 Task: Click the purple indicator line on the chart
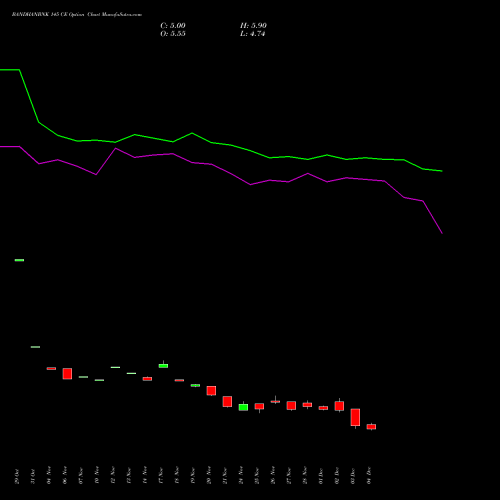point(211,164)
